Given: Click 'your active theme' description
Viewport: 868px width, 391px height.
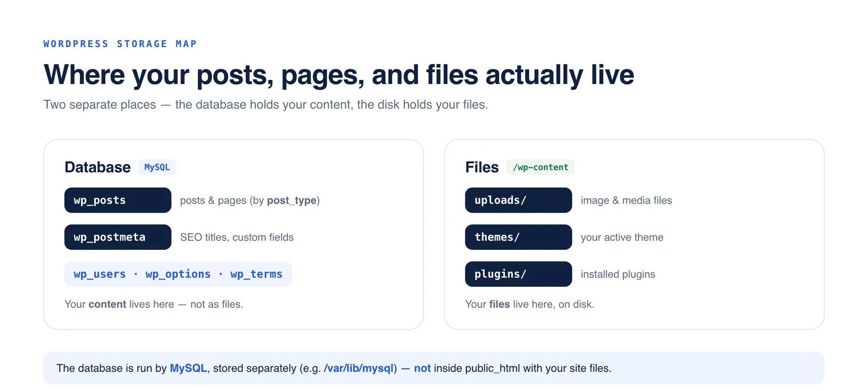Looking at the screenshot, I should pyautogui.click(x=622, y=237).
